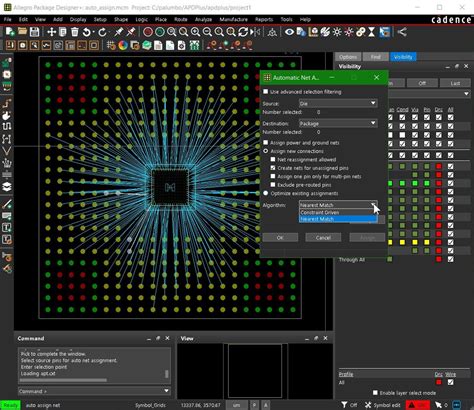Choose Constraint Driven from algorithm list

click(x=338, y=212)
